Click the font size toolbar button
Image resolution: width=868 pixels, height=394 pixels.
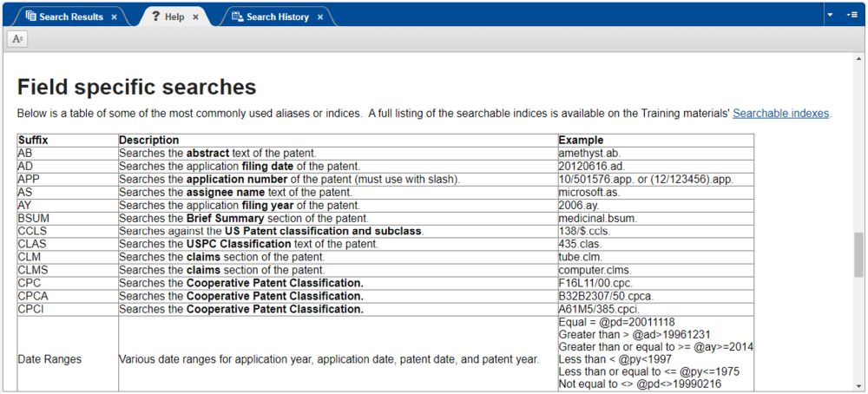coord(17,39)
